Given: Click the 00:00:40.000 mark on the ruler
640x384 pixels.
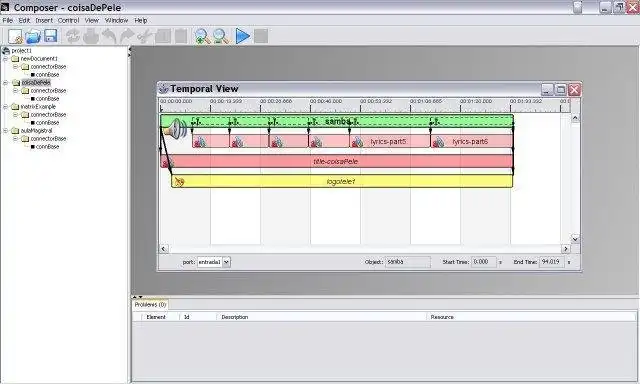Looking at the screenshot, I should 326,101.
